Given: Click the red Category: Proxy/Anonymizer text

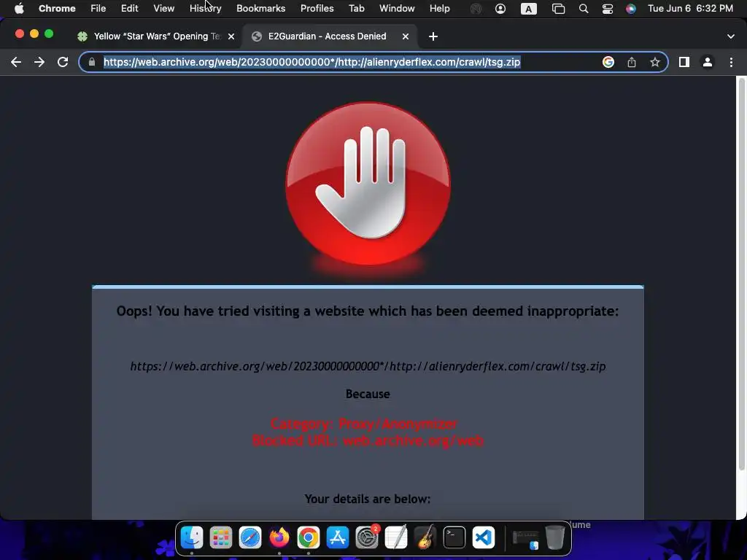Looking at the screenshot, I should [x=364, y=424].
